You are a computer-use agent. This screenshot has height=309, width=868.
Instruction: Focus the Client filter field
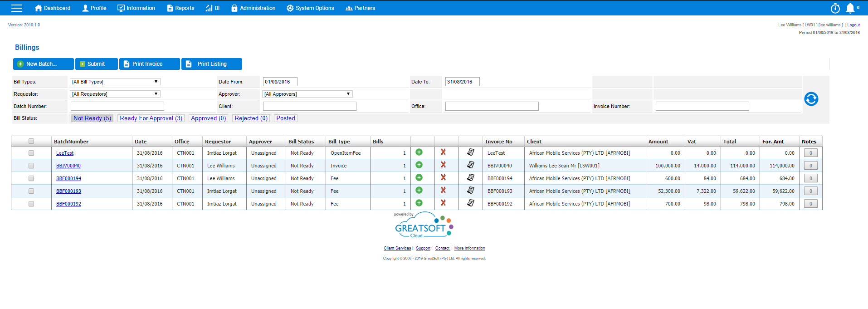click(310, 106)
